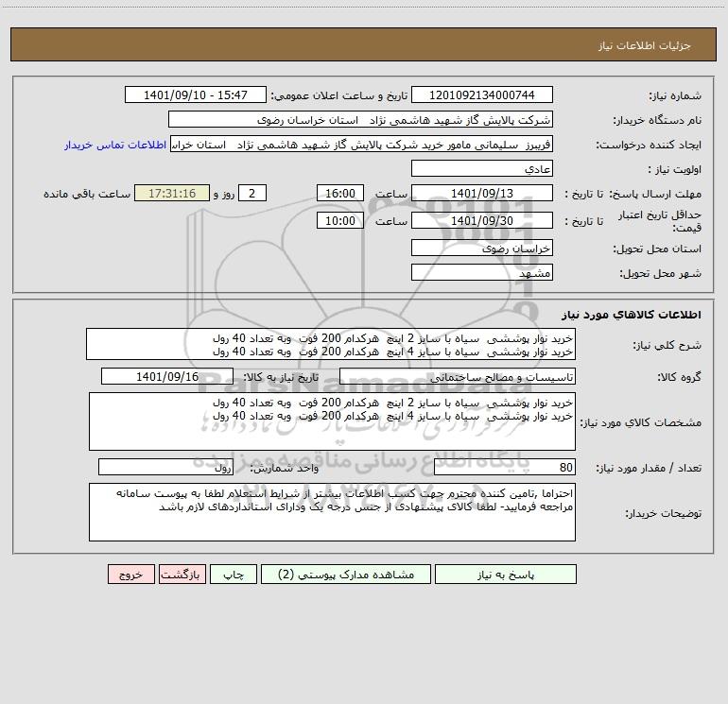Click the تعداد / مقدار مورد نیاز label
Viewport: 728px width, 704px height.
click(649, 469)
